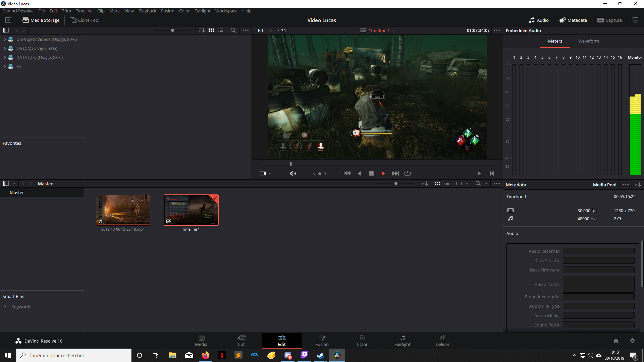Image resolution: width=644 pixels, height=362 pixels.
Task: Mute viewer audio with speaker icon
Action: 293,173
